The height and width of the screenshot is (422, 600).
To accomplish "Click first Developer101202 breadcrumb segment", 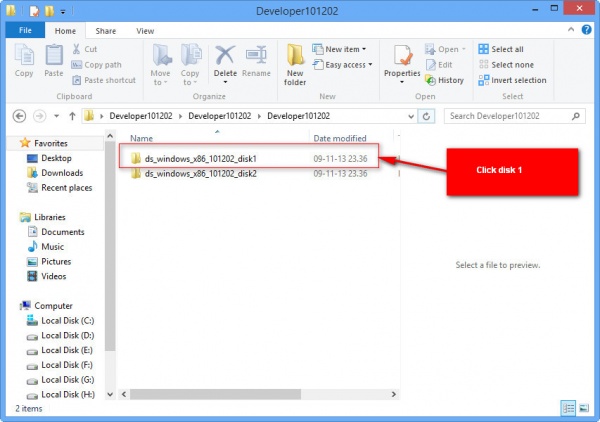I will click(x=141, y=116).
